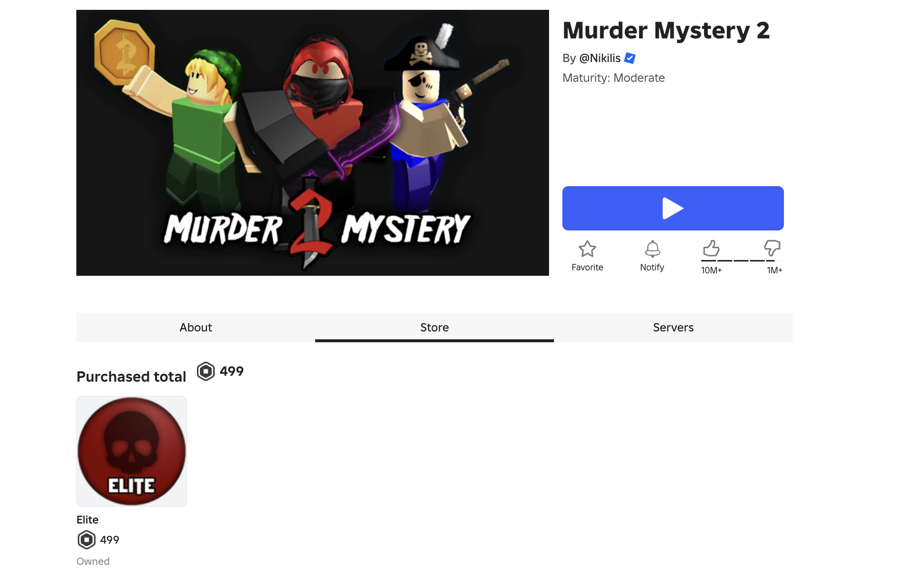Click the 10M+ likes count
Viewport: 910px width, 588px height.
click(x=711, y=270)
